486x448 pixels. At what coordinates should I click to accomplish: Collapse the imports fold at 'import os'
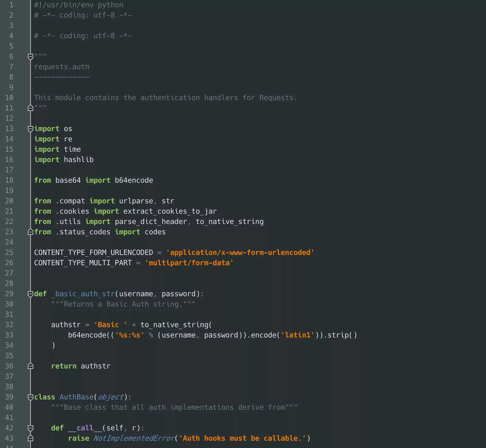pos(30,129)
